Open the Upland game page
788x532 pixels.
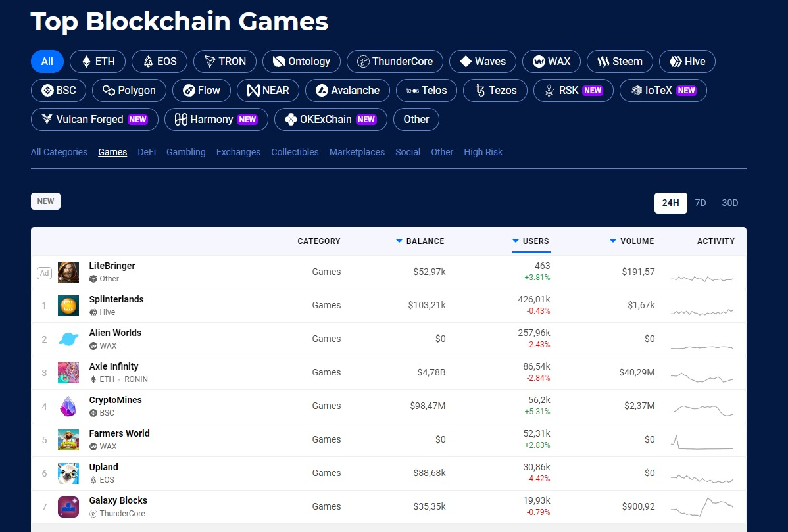tap(103, 467)
